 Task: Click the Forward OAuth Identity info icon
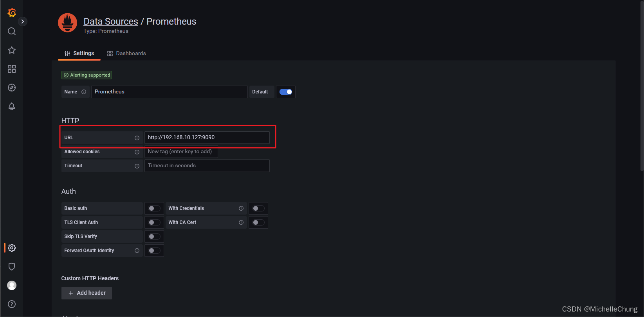tap(137, 251)
